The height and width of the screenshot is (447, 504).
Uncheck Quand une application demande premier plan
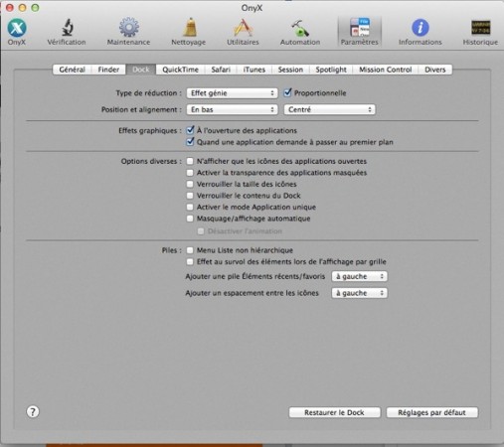(190, 142)
